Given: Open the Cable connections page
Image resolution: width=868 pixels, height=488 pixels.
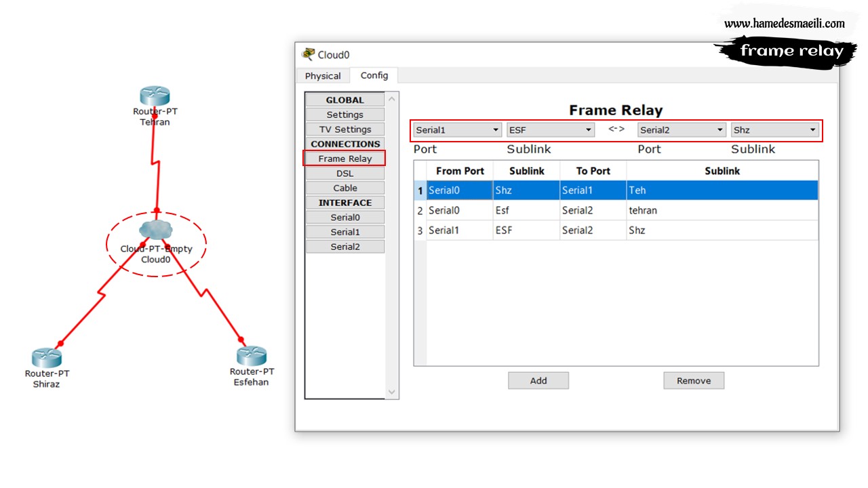Looking at the screenshot, I should (x=345, y=188).
